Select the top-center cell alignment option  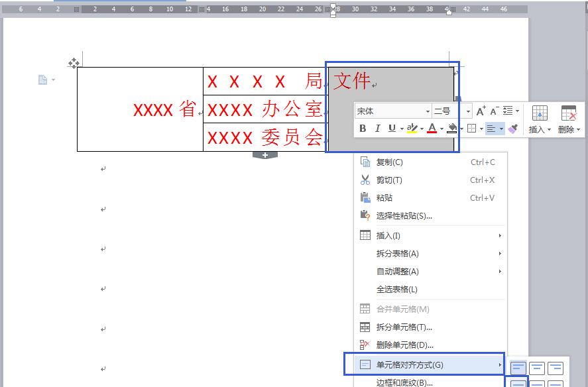point(537,368)
